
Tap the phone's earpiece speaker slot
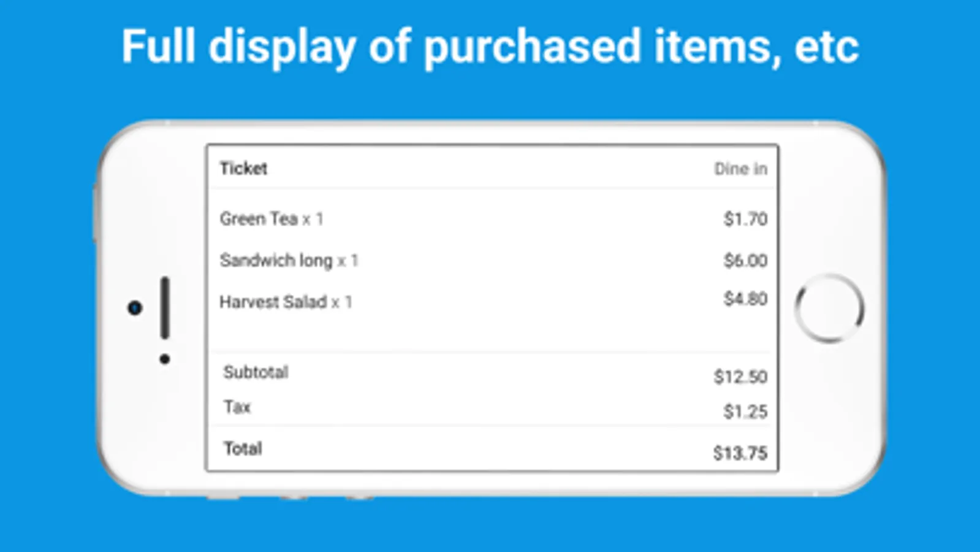(x=165, y=308)
